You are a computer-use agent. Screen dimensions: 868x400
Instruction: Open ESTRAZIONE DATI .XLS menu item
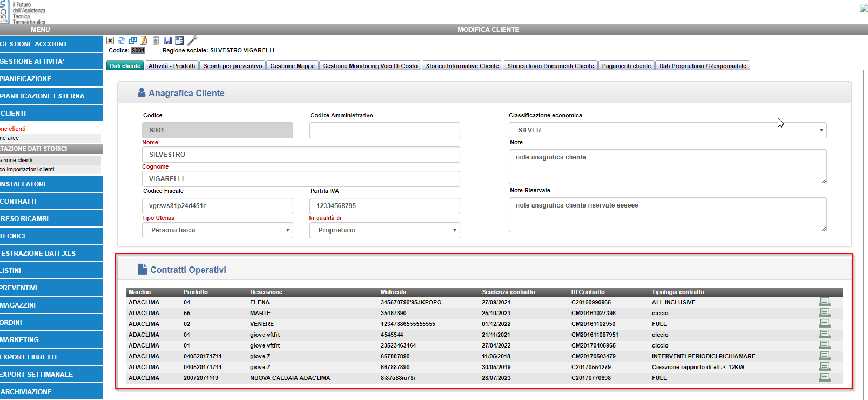[x=51, y=254]
